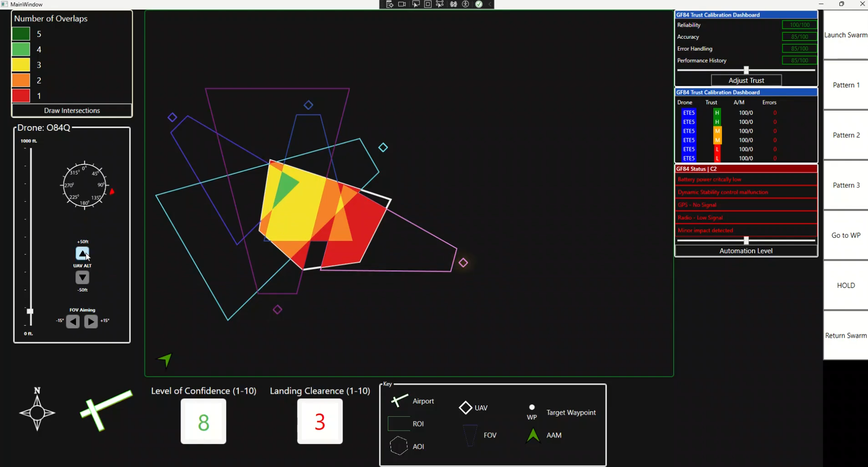Rotate FOV aiming right 15 degrees

pyautogui.click(x=91, y=321)
